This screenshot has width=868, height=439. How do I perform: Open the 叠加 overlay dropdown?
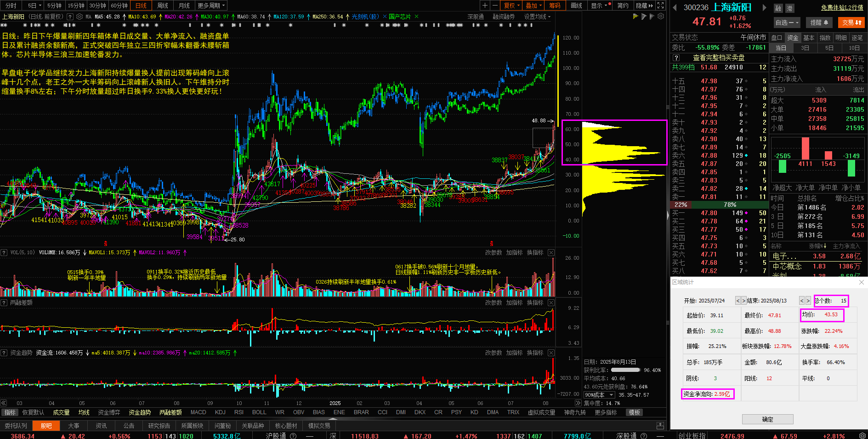(x=533, y=6)
